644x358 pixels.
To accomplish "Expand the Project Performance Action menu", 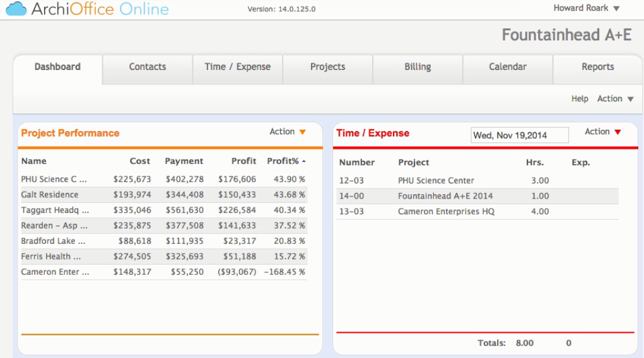I will point(288,132).
